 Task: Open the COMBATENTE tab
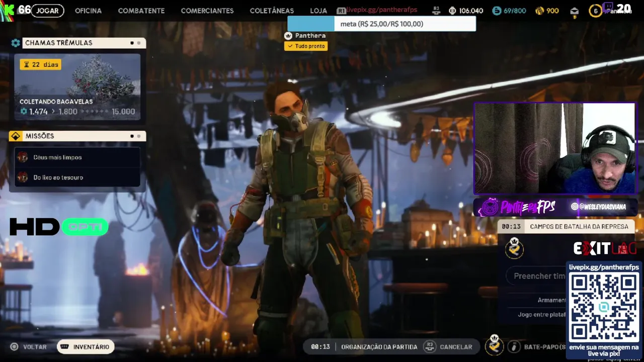tap(141, 11)
